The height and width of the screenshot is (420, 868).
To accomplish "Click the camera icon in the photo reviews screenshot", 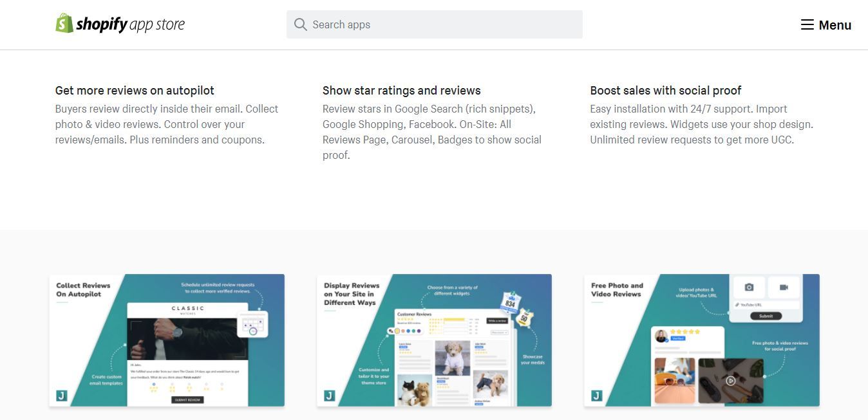I will pos(749,288).
